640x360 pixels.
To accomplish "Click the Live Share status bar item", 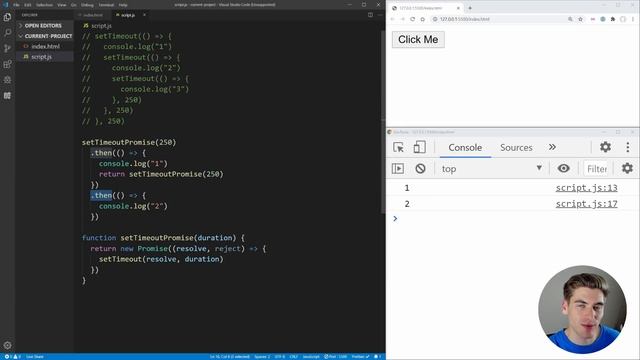I will tap(35, 357).
